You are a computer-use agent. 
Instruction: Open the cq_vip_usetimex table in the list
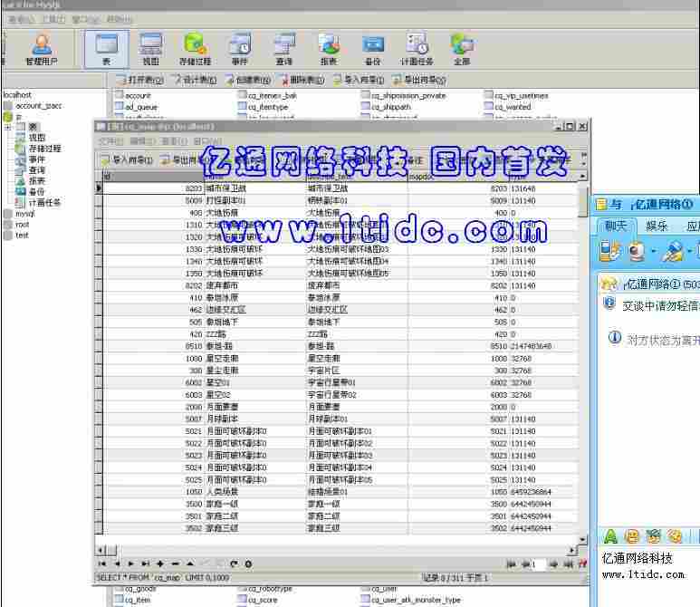pos(521,95)
